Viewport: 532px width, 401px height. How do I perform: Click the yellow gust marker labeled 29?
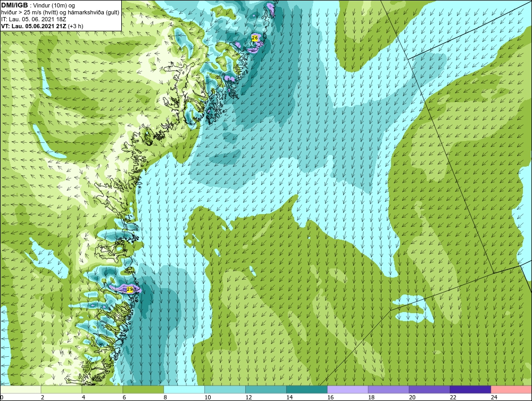[x=130, y=289]
